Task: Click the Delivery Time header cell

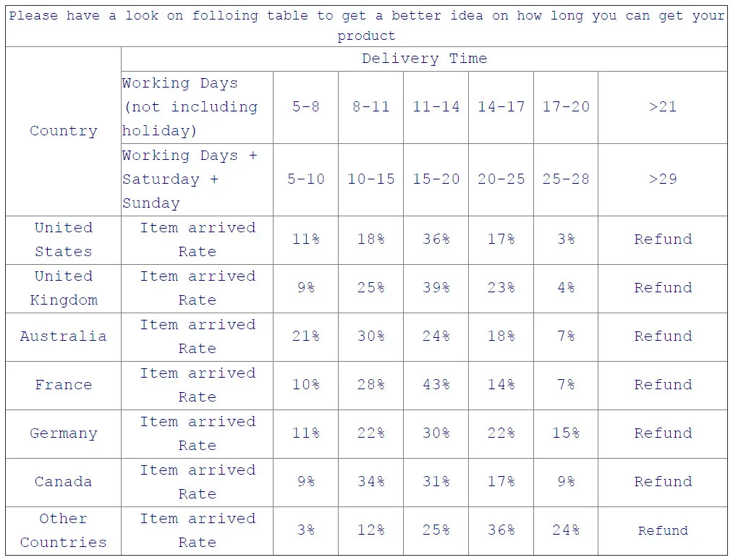Action: point(424,59)
